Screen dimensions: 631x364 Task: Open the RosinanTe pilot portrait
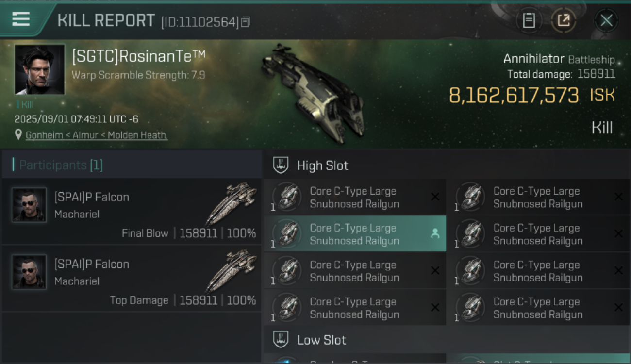click(x=39, y=69)
